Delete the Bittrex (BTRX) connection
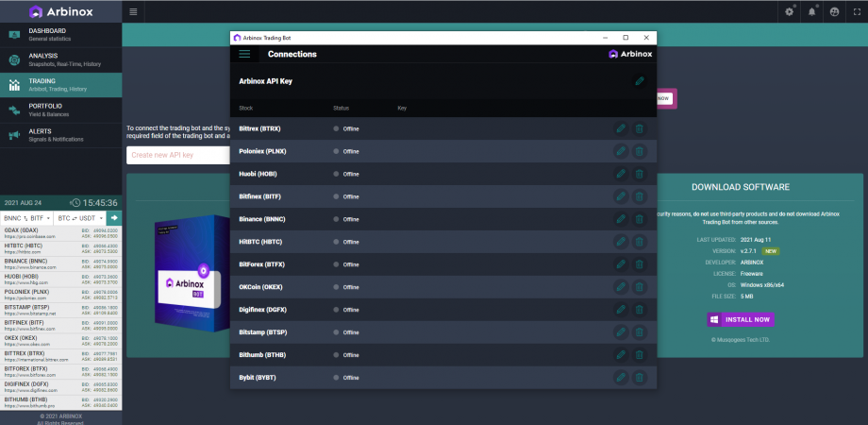Image resolution: width=868 pixels, height=425 pixels. 640,128
